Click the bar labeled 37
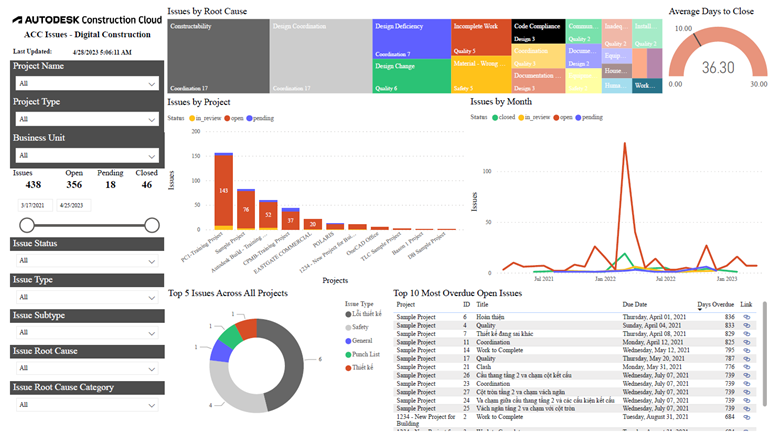This screenshot has height=442, width=780. (291, 219)
